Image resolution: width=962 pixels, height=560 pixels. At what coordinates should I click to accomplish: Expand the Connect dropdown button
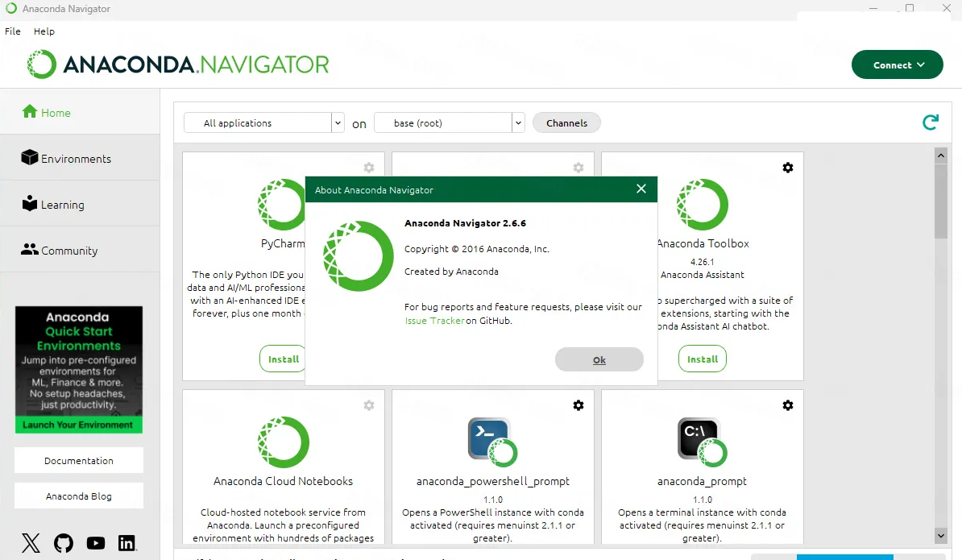pos(897,64)
